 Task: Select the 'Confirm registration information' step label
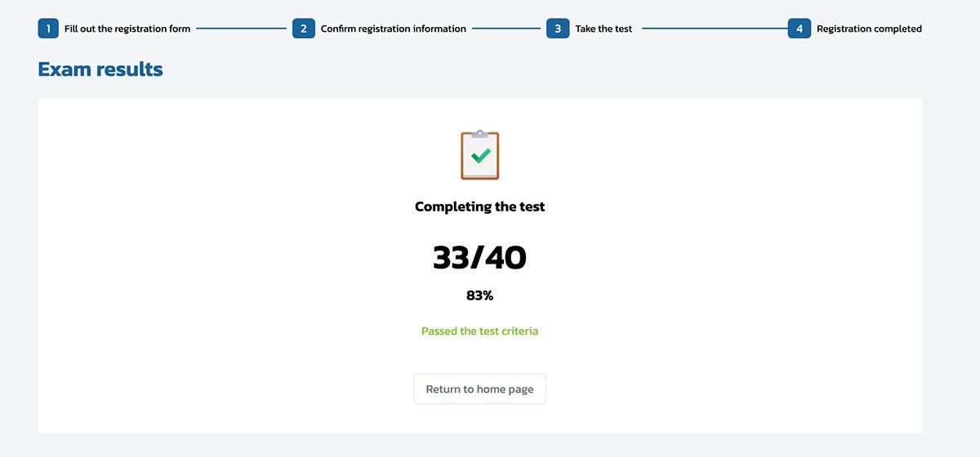coord(393,29)
